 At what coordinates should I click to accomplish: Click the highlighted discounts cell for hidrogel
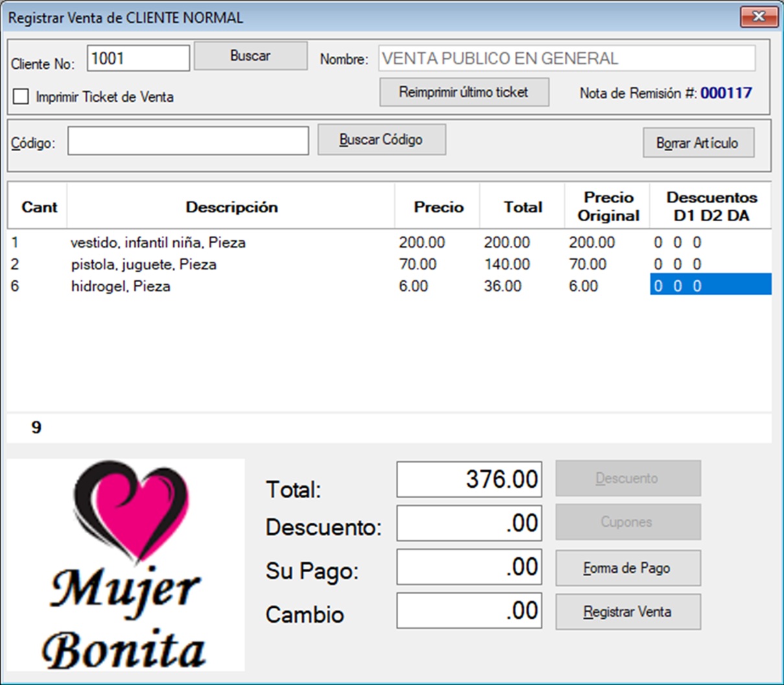(x=710, y=286)
